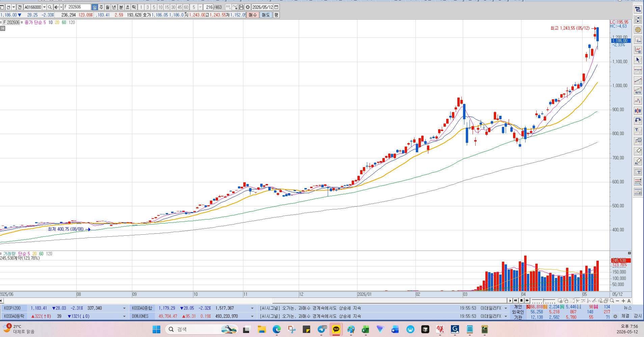Click the swap/rotate chart icon in right toolbar
644x337 pixels.
coord(638,9)
